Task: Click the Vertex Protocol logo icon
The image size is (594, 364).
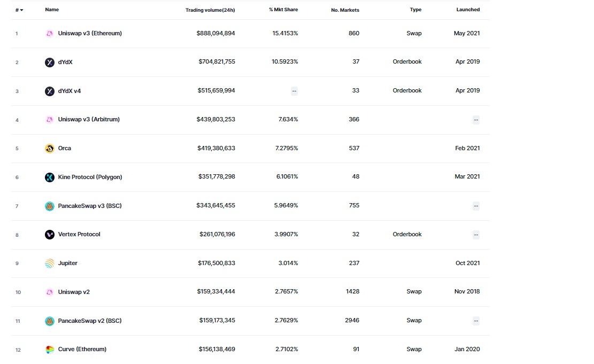Action: pos(50,235)
